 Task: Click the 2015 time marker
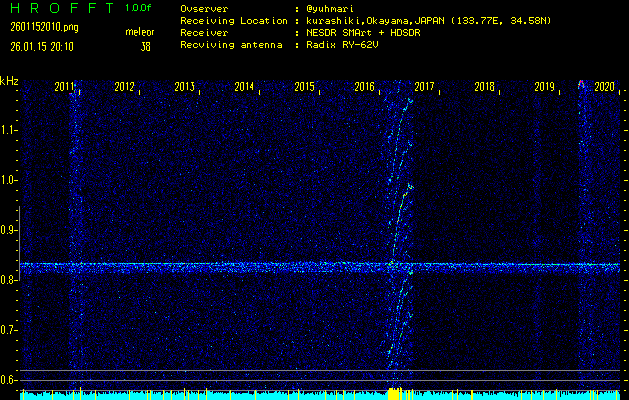tap(304, 87)
